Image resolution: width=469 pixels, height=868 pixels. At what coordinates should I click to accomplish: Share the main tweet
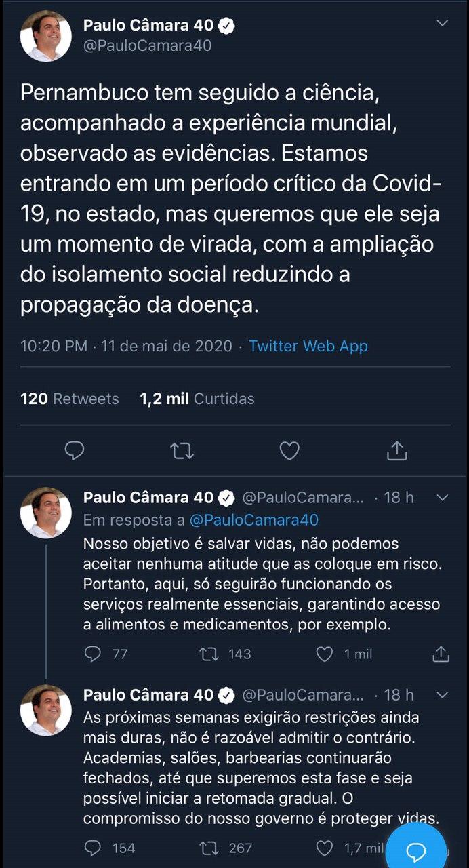pyautogui.click(x=396, y=451)
